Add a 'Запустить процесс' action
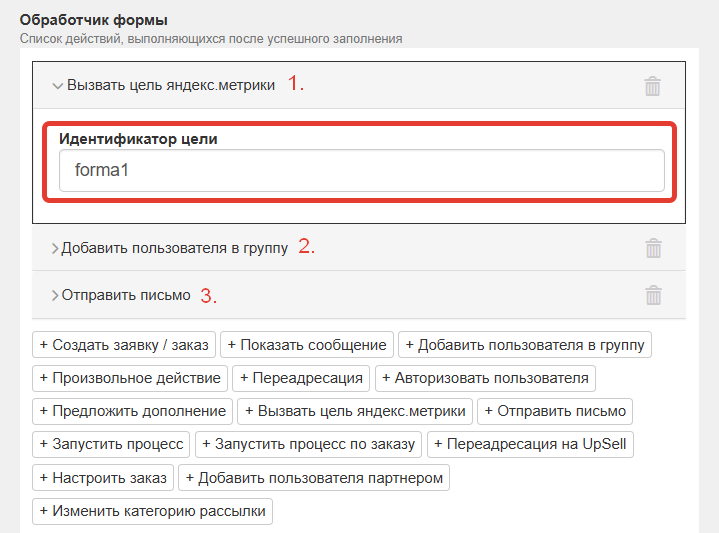Image resolution: width=719 pixels, height=533 pixels. (111, 443)
